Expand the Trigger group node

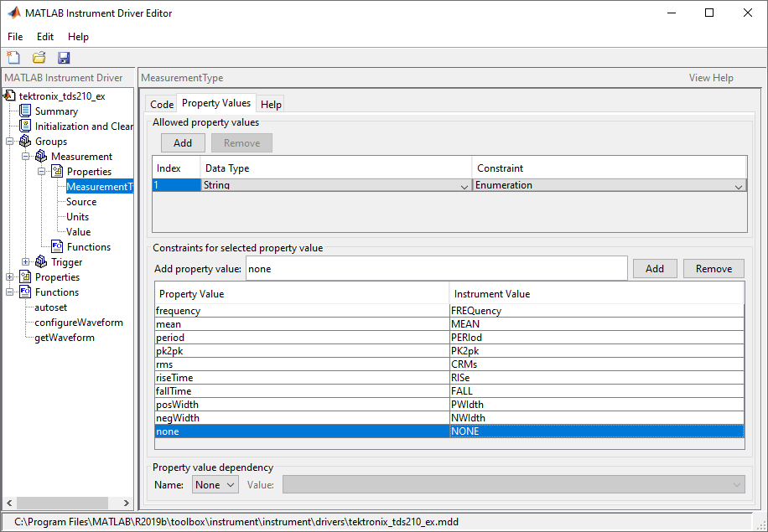pyautogui.click(x=26, y=262)
